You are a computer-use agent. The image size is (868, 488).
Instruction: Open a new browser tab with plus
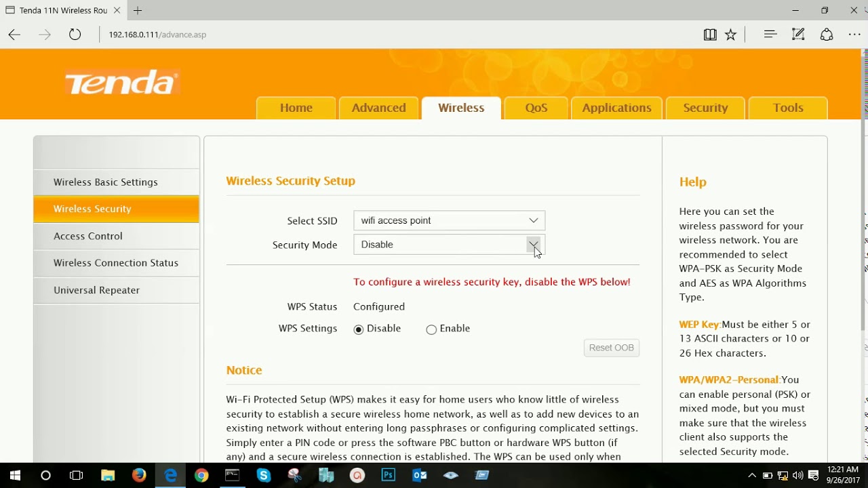click(x=138, y=10)
